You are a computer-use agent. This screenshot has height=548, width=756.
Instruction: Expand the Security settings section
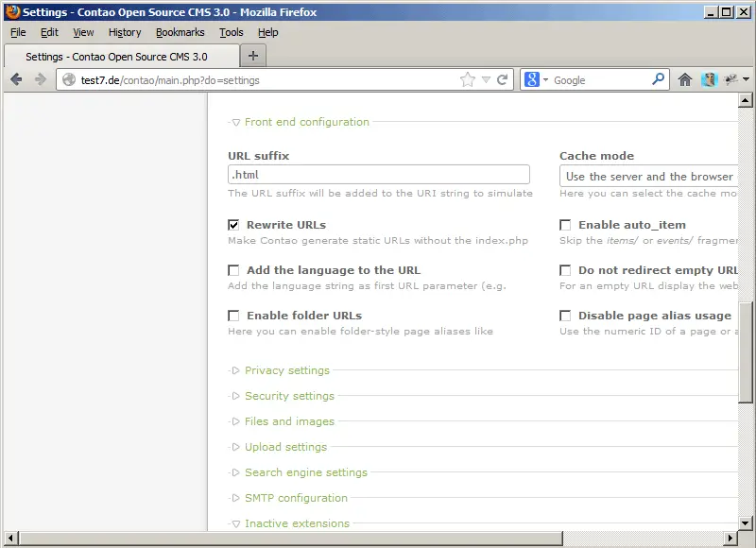point(289,396)
